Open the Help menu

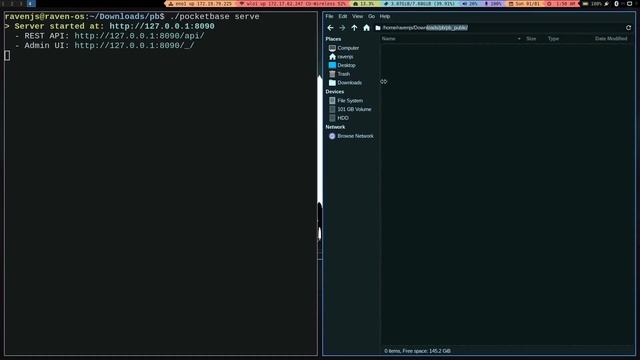pos(385,16)
